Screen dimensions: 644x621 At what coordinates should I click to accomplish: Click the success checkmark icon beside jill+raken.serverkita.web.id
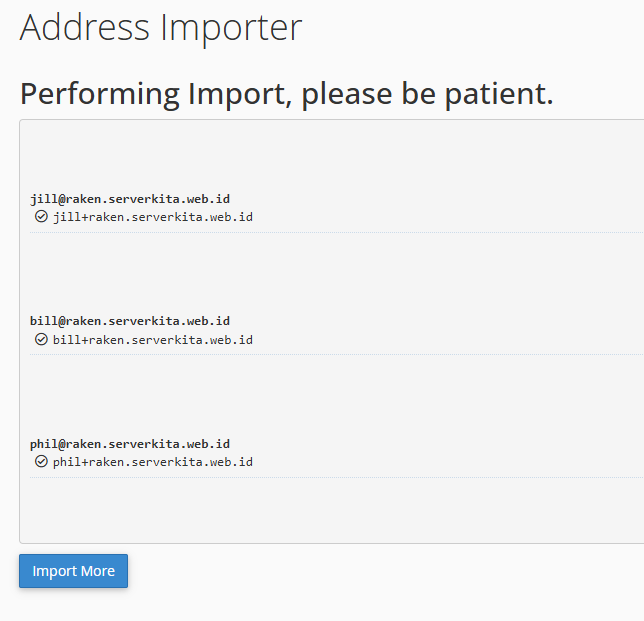click(x=41, y=216)
